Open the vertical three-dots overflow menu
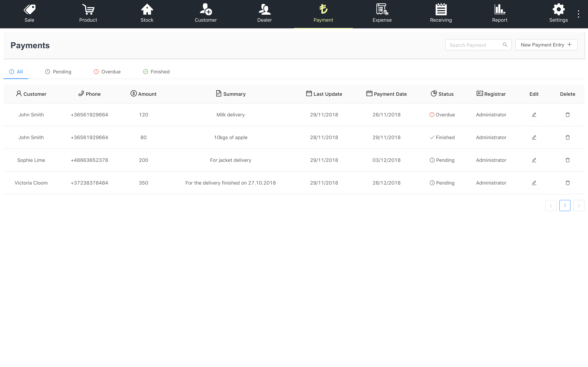This screenshot has height=367, width=588. click(x=579, y=14)
